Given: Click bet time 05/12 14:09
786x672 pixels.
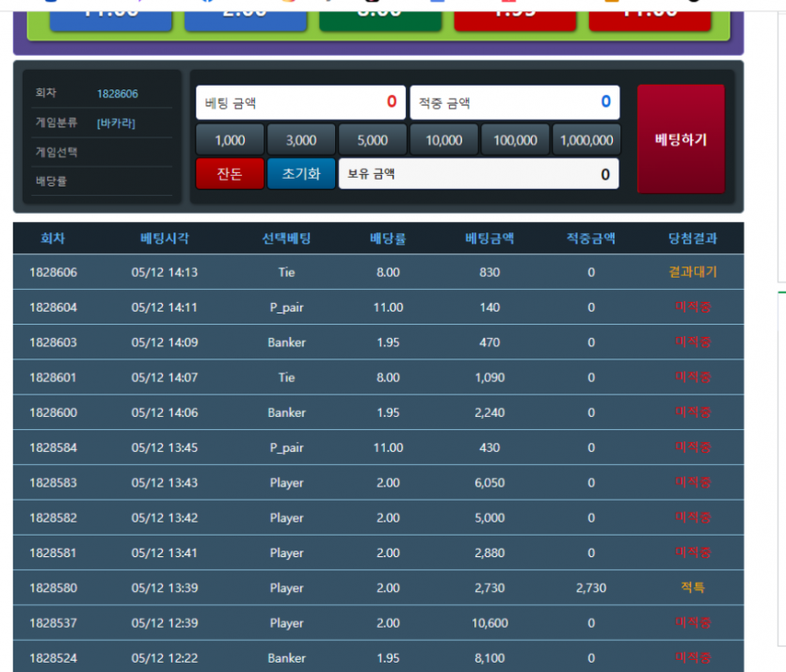Looking at the screenshot, I should tap(165, 343).
